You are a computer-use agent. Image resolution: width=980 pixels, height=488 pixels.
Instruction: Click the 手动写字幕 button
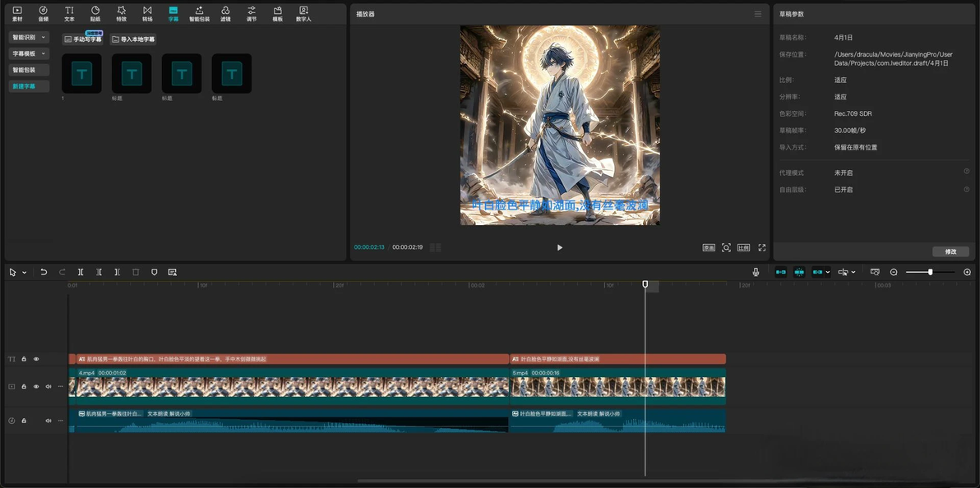(82, 39)
